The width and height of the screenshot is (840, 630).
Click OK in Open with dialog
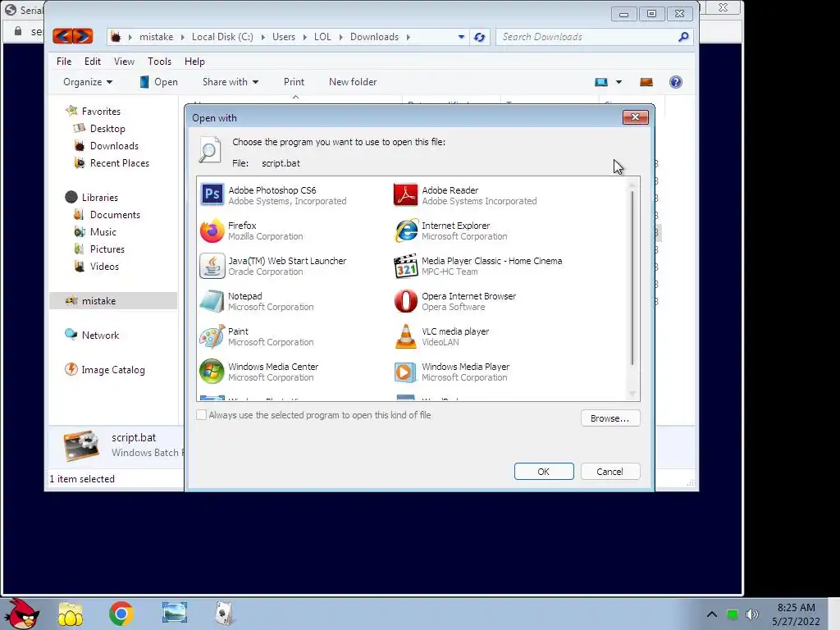[x=544, y=472]
